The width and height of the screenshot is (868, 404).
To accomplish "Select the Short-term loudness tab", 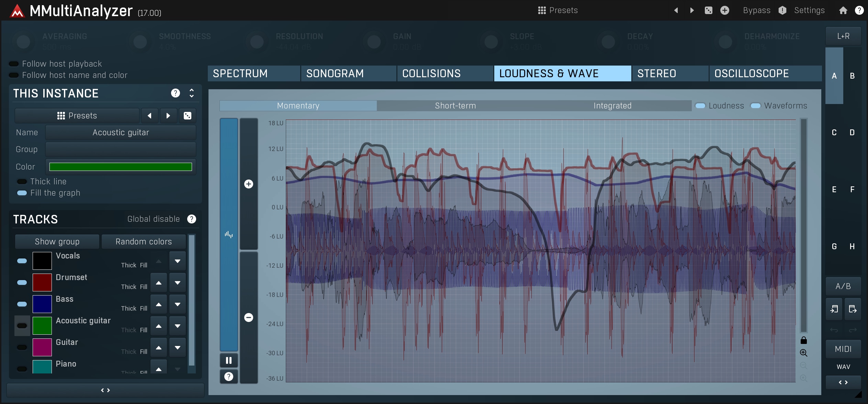I will [x=455, y=106].
